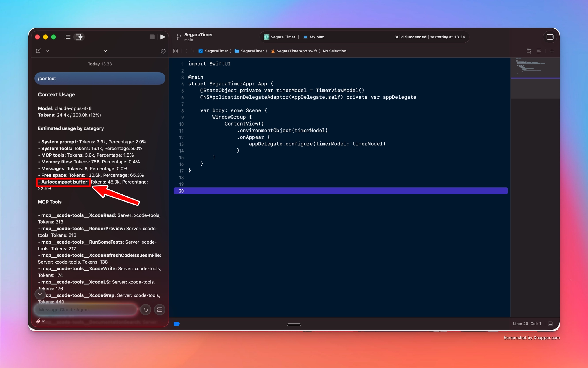This screenshot has height=368, width=588.
Task: Open new conversation options chevron
Action: [x=47, y=51]
